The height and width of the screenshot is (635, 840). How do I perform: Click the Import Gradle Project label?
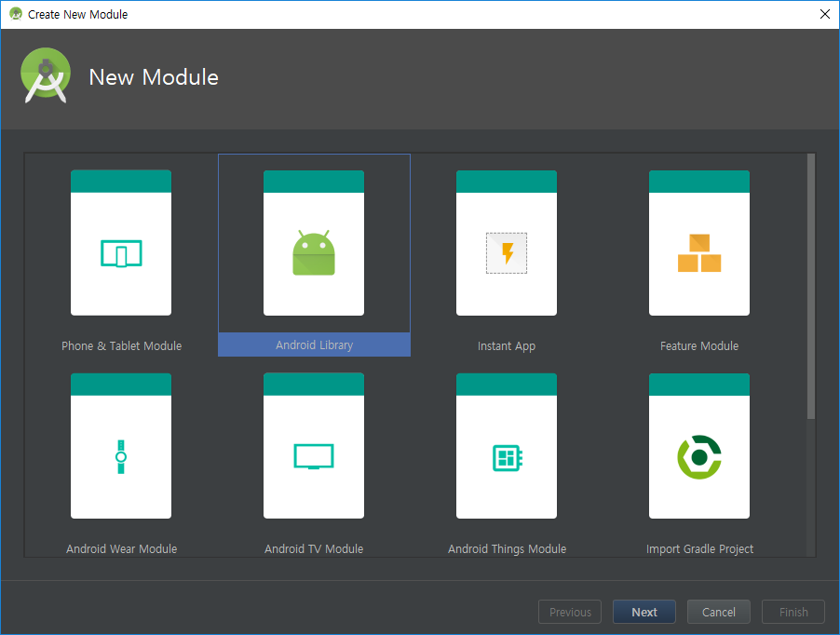click(699, 548)
